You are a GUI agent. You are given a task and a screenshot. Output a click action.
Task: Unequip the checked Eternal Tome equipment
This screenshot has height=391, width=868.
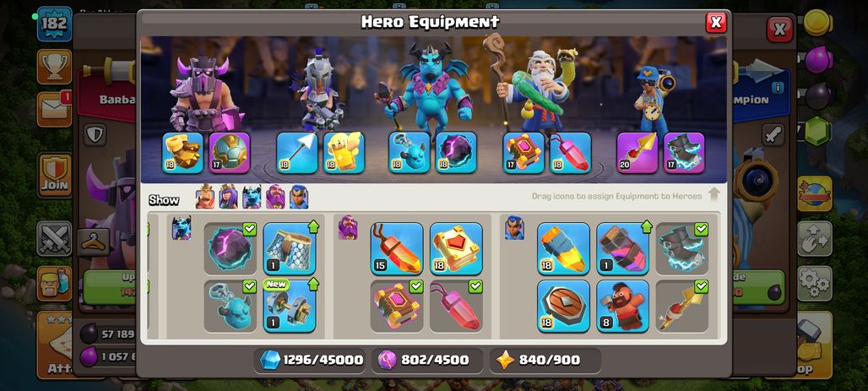click(396, 307)
